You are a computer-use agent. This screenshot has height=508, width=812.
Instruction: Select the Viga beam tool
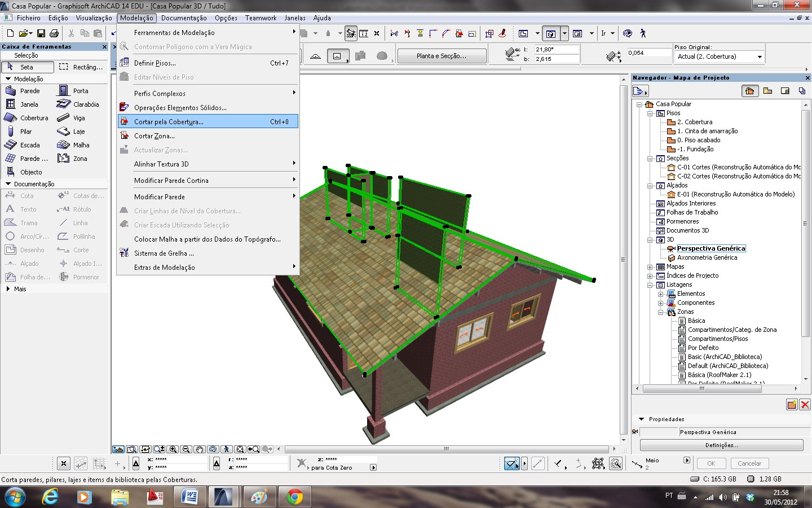point(80,117)
